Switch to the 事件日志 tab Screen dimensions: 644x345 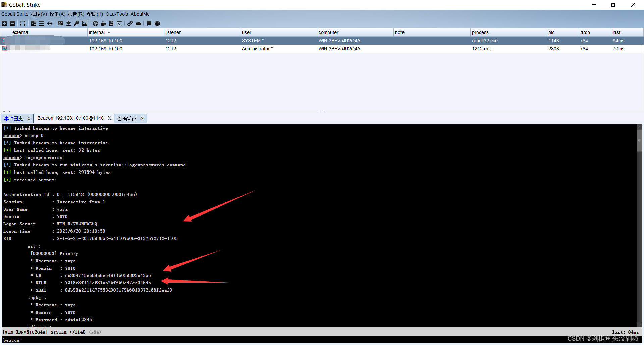pyautogui.click(x=13, y=119)
